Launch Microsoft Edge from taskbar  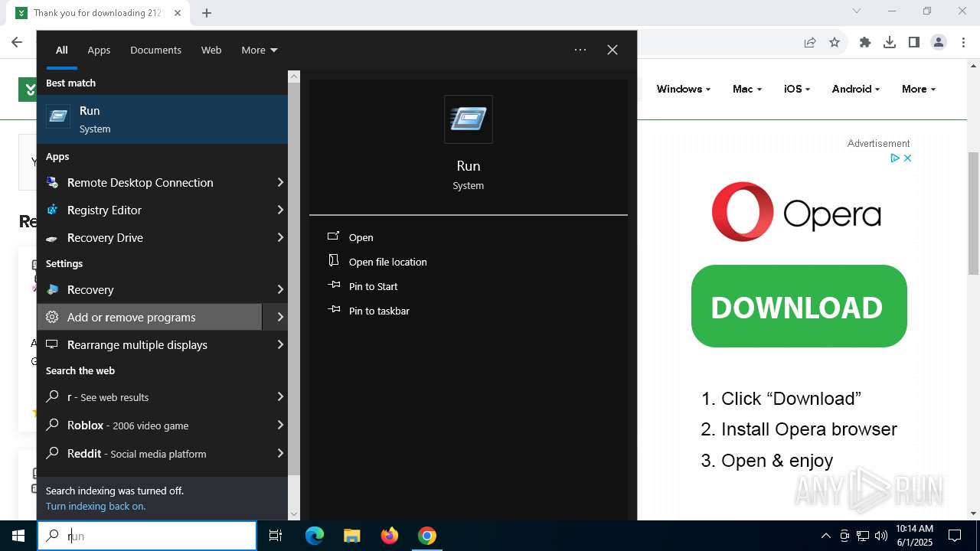(315, 536)
